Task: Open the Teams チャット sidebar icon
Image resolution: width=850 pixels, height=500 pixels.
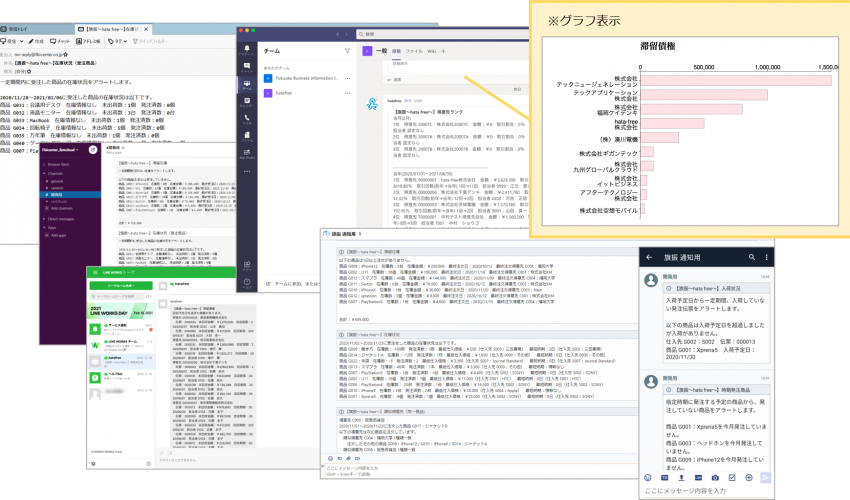Action: pyautogui.click(x=247, y=67)
